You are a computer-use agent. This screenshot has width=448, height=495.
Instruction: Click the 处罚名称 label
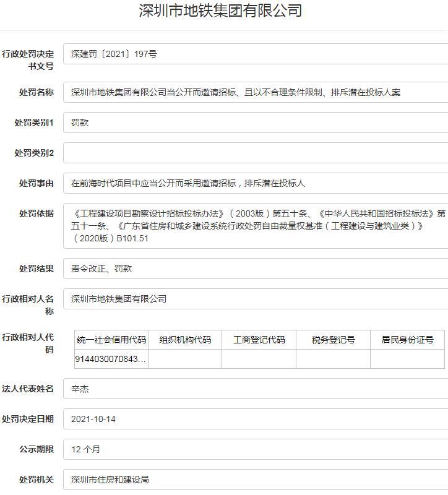point(37,92)
